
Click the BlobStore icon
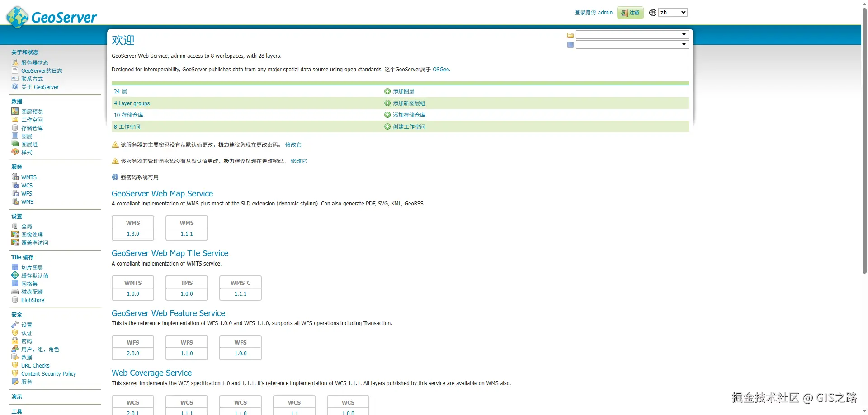click(15, 300)
